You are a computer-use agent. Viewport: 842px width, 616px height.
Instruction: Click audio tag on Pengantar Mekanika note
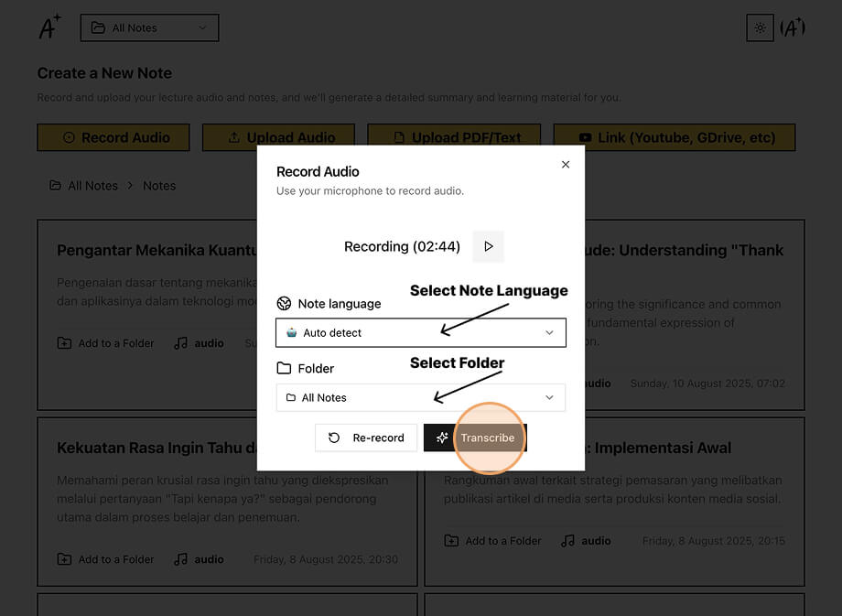(199, 342)
